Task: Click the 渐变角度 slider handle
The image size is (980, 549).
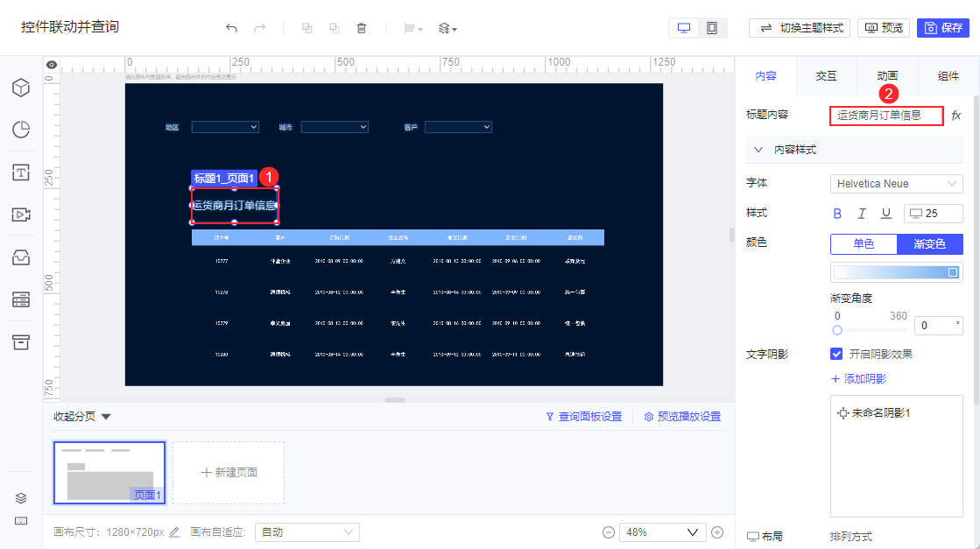Action: pos(837,330)
